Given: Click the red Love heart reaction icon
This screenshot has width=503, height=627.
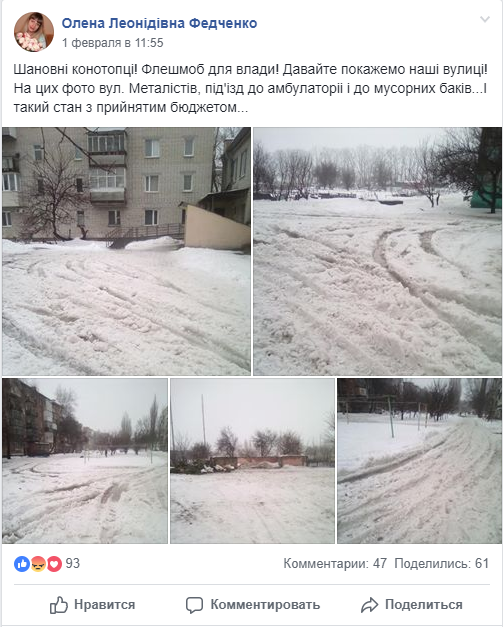Looking at the screenshot, I should [x=54, y=564].
